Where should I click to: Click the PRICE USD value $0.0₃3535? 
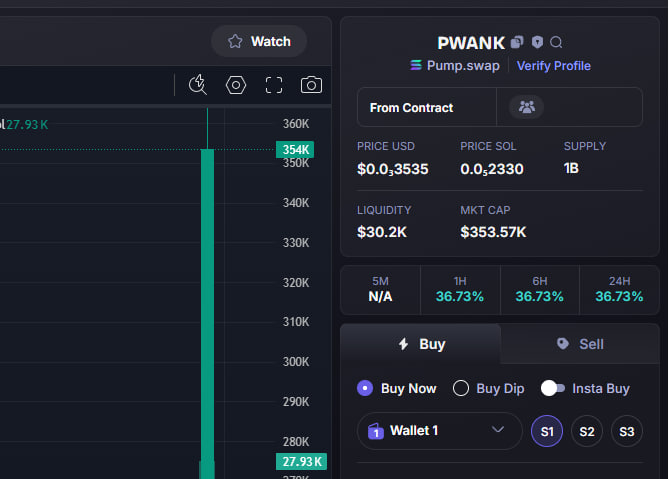(x=393, y=169)
